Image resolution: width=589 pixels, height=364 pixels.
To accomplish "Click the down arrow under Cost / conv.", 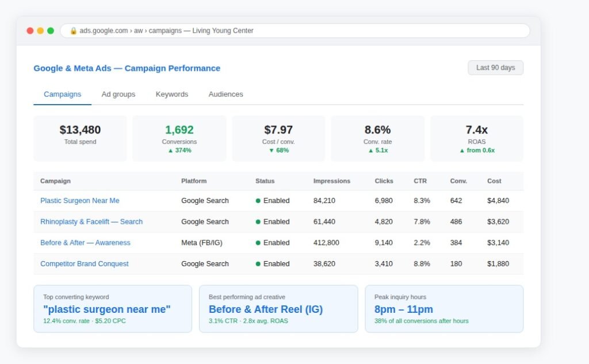I will [271, 151].
